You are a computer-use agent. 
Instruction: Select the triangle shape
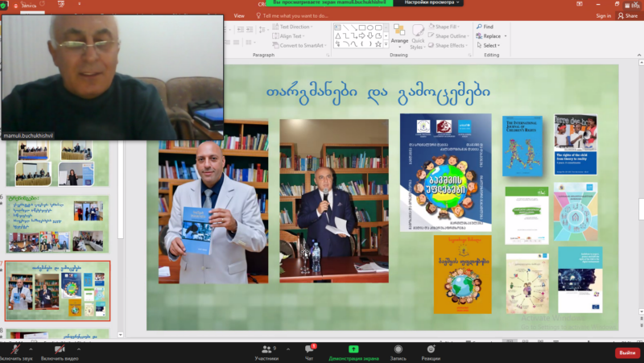pyautogui.click(x=337, y=35)
